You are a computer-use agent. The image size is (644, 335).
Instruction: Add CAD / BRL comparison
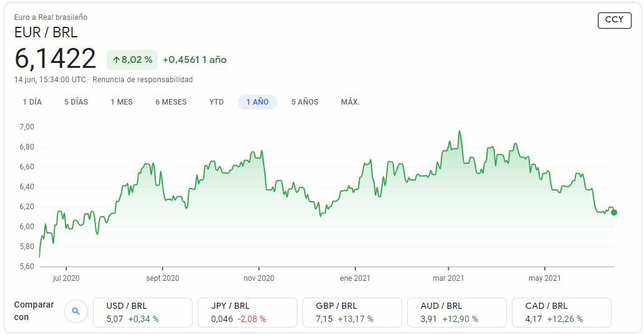(x=561, y=312)
